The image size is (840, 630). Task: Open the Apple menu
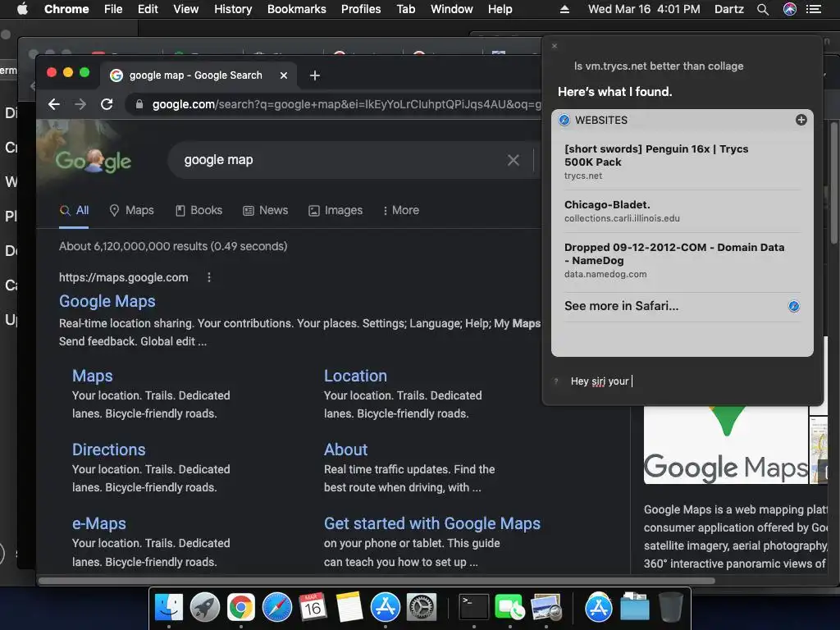(22, 9)
